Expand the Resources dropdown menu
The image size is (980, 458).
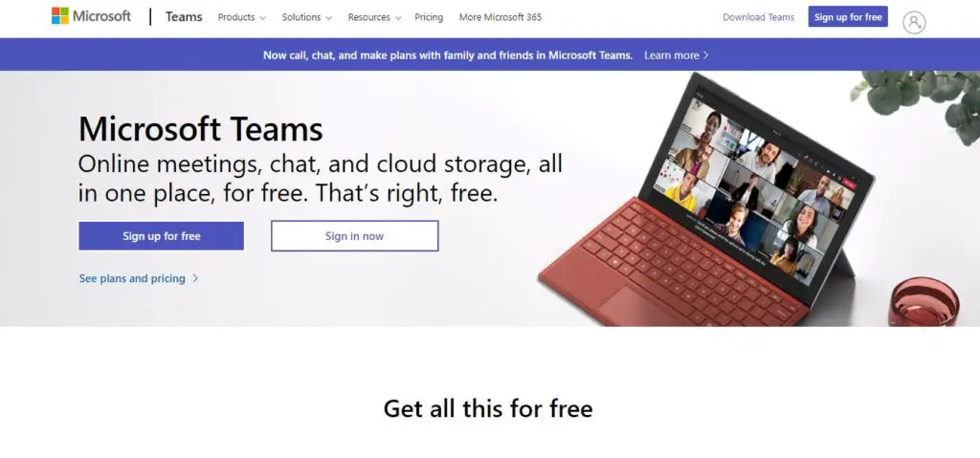pos(374,17)
